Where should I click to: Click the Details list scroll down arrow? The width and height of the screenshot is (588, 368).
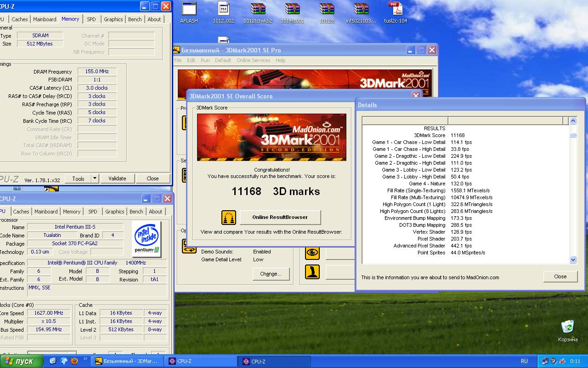pos(573,260)
